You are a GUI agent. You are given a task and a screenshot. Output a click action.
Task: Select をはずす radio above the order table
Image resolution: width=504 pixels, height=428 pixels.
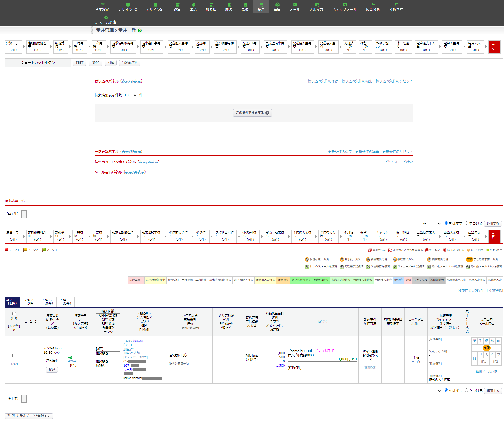[x=446, y=223]
